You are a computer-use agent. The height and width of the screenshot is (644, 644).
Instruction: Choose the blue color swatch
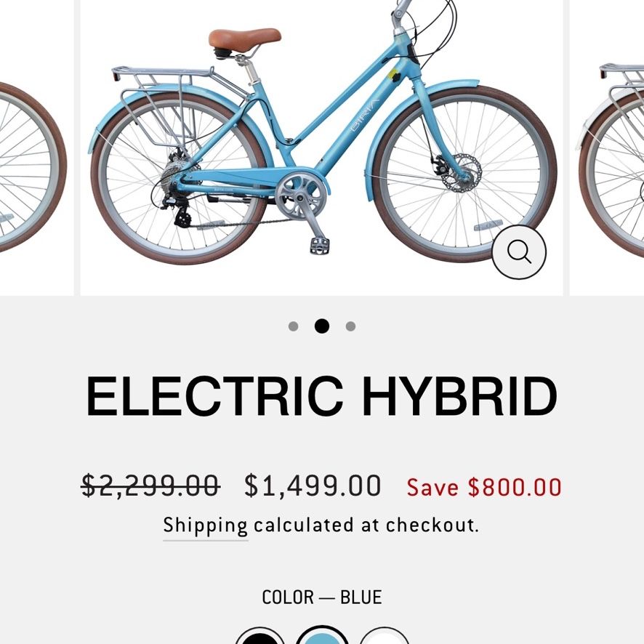(x=321, y=636)
